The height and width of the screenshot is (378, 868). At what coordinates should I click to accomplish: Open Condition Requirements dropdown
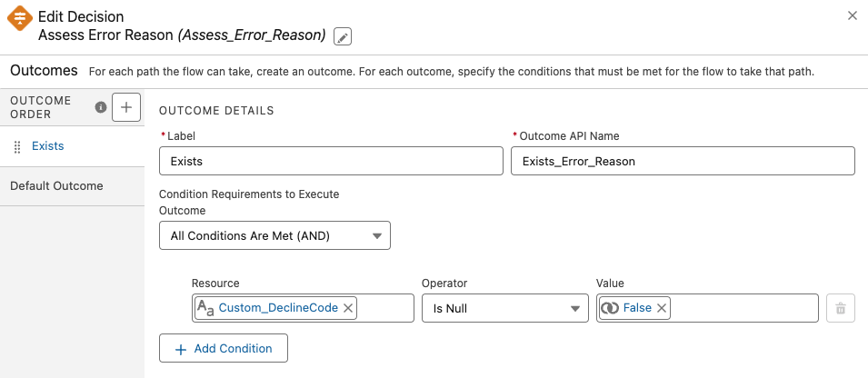(x=274, y=236)
